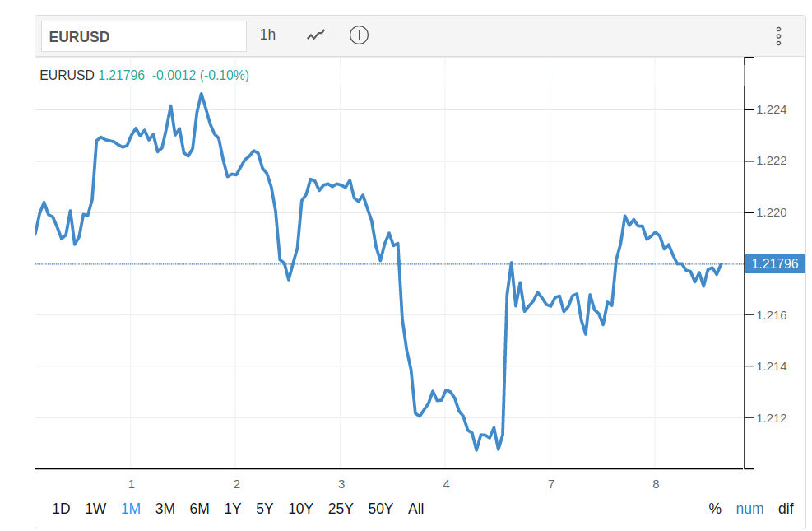The image size is (812, 531).
Task: Open the chart type line icon
Action: (x=316, y=35)
